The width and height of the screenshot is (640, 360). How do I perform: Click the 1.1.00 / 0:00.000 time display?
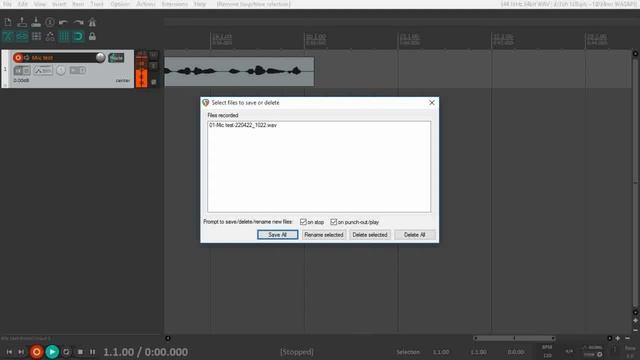tap(146, 352)
